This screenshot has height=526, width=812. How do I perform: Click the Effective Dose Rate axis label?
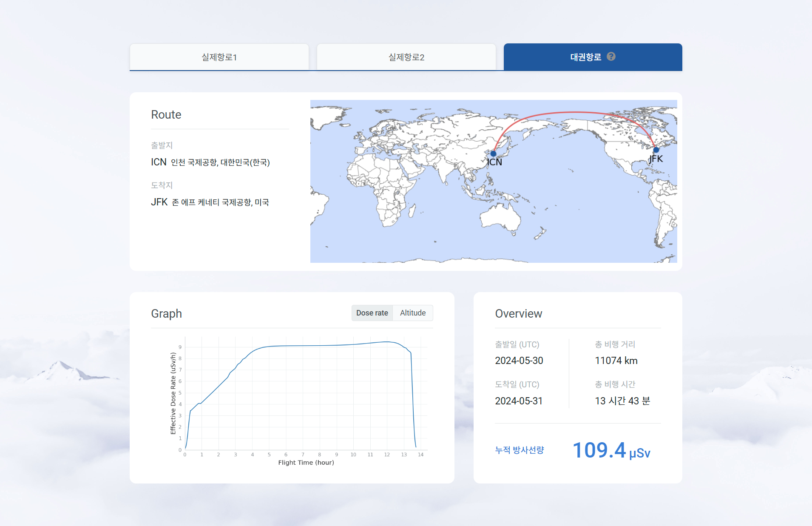[x=173, y=393]
